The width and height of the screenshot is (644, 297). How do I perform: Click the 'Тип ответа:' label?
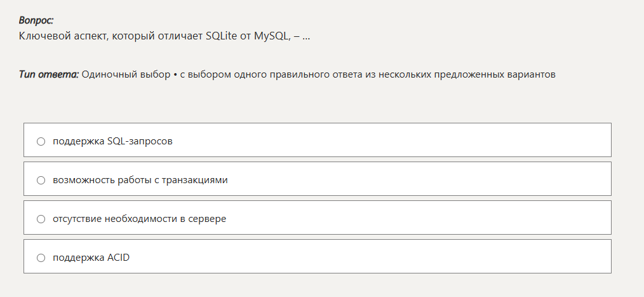point(49,74)
